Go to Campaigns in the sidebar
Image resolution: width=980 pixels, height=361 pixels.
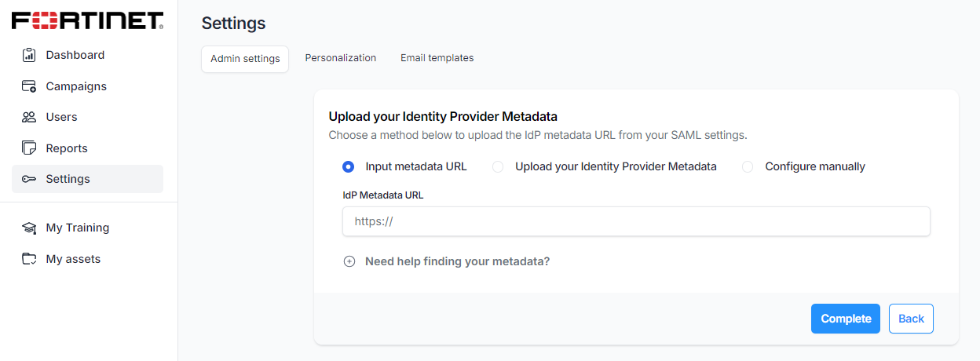[x=76, y=86]
